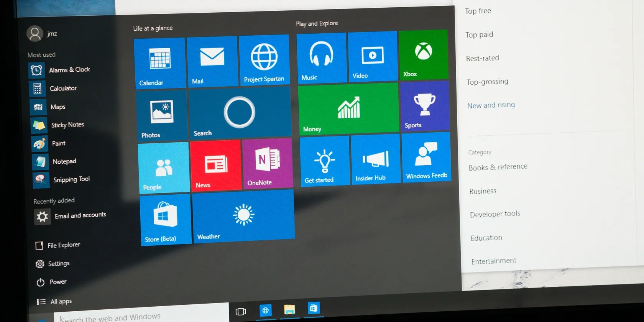Launch the Xbox tile

[x=424, y=55]
